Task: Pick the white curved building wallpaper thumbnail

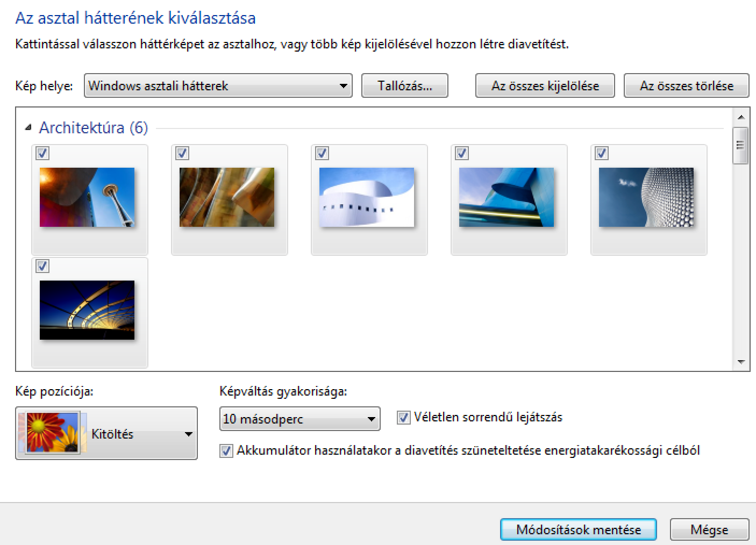Action: pos(367,197)
